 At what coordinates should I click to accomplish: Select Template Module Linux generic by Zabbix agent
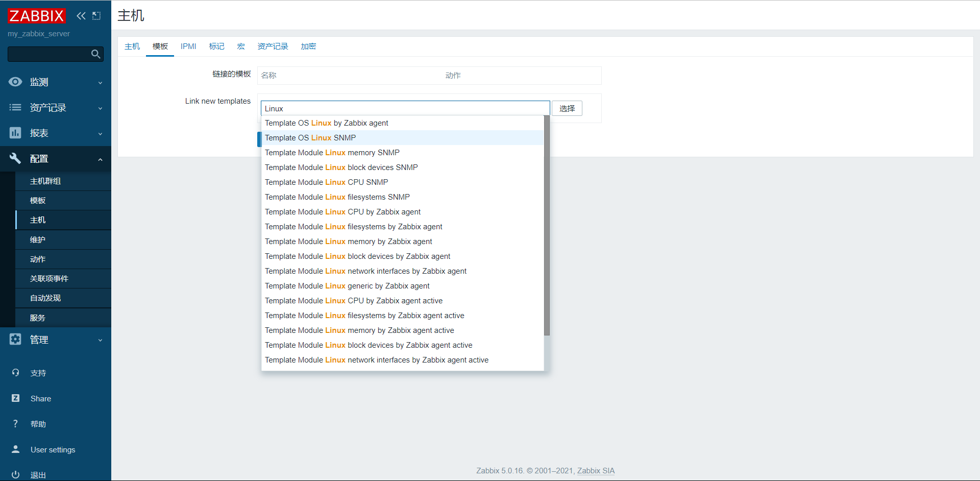pyautogui.click(x=402, y=286)
